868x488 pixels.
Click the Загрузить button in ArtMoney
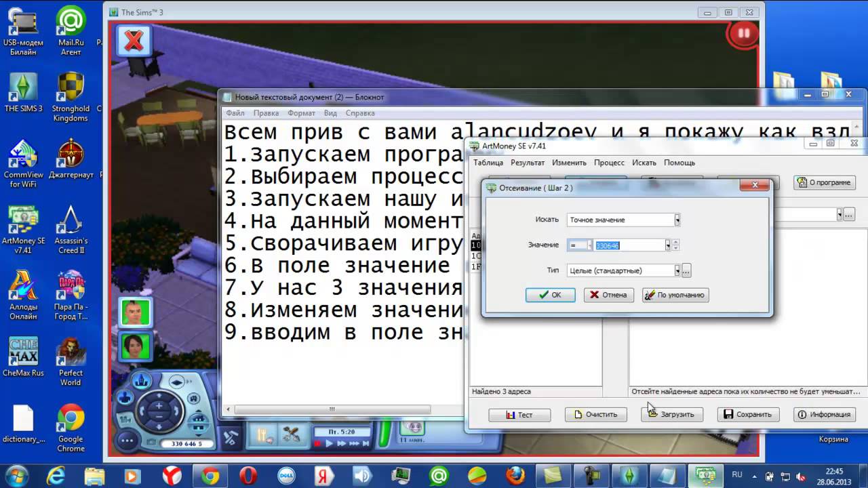pos(672,414)
